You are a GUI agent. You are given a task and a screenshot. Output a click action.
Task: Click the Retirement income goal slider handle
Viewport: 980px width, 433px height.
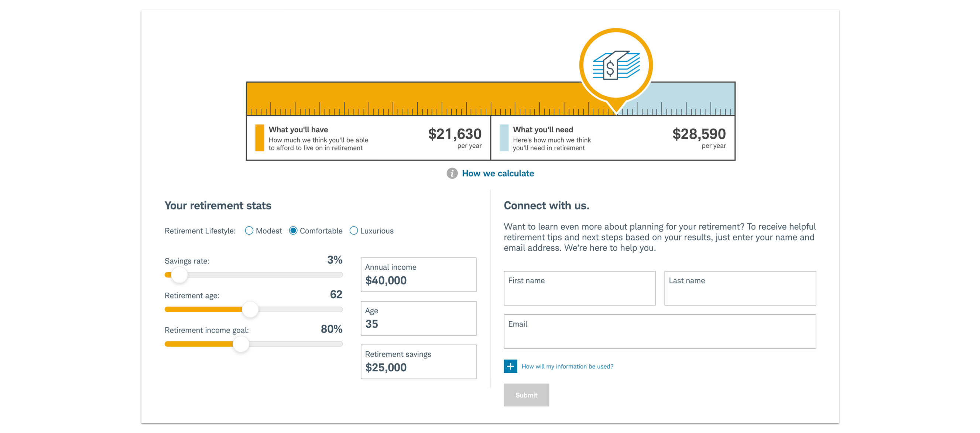tap(241, 344)
